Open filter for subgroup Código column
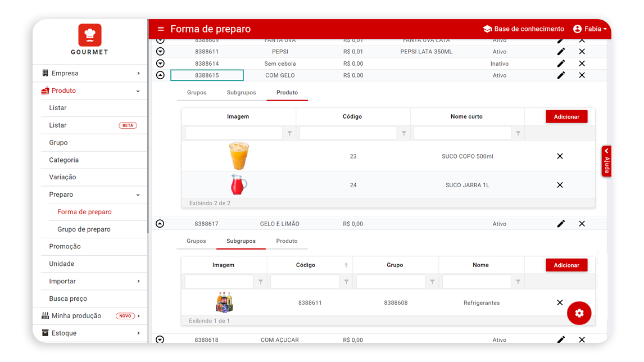This screenshot has height=362, width=644. 346,282
